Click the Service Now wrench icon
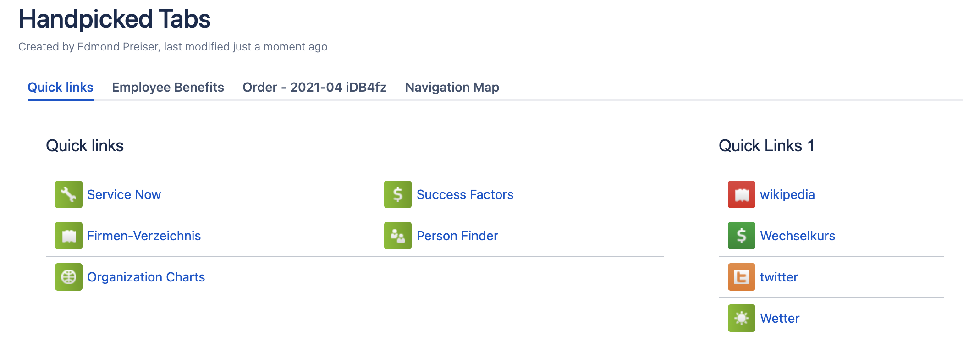Screen dimensions: 980x364 69,194
